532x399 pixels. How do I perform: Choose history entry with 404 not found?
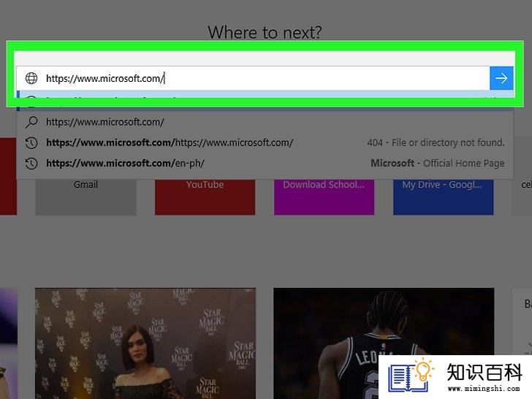click(265, 142)
